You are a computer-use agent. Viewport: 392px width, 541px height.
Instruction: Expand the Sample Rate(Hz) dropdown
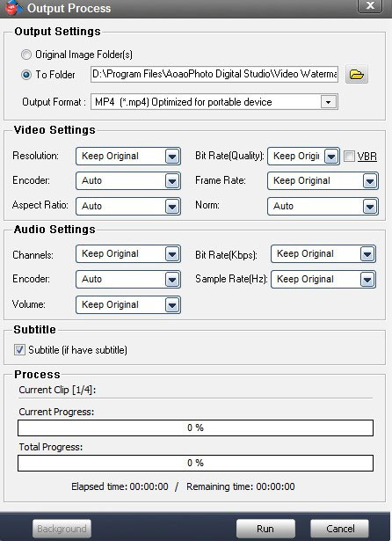(x=323, y=279)
